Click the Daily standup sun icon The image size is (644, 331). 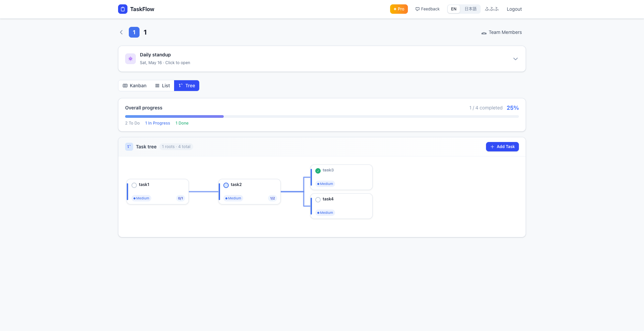pos(130,59)
